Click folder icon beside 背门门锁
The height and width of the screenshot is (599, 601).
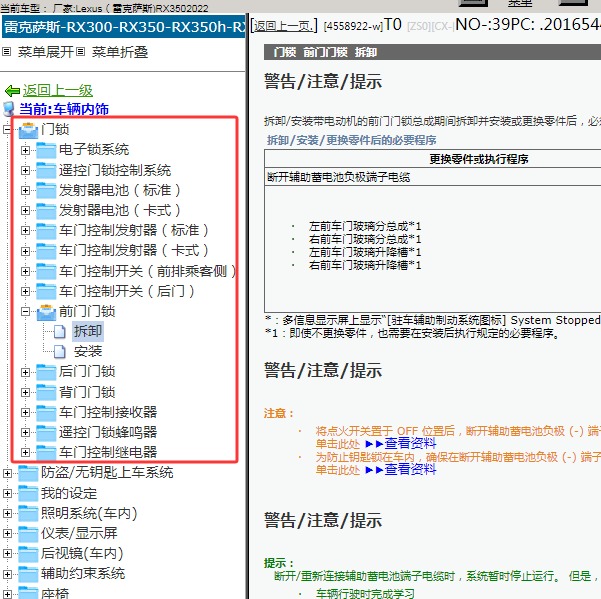pos(46,392)
